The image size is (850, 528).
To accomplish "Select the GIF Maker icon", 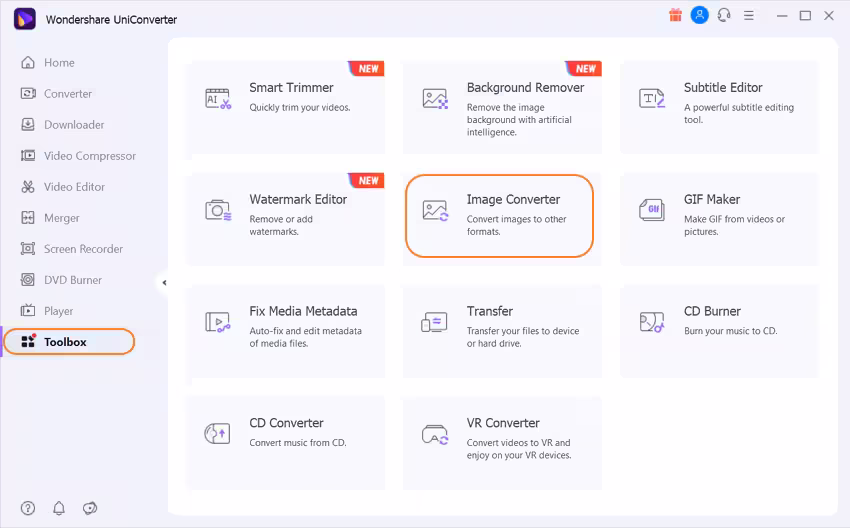I will coord(652,210).
